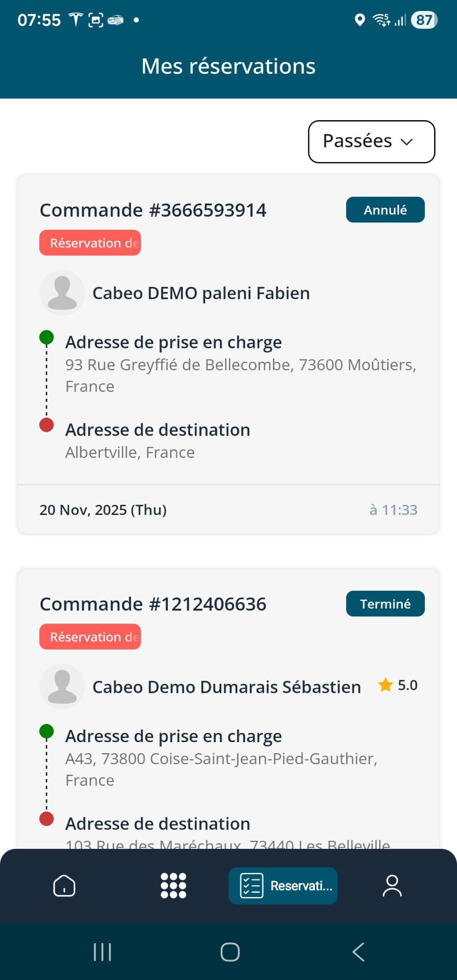Open Android recent apps
The height and width of the screenshot is (980, 457).
102,952
